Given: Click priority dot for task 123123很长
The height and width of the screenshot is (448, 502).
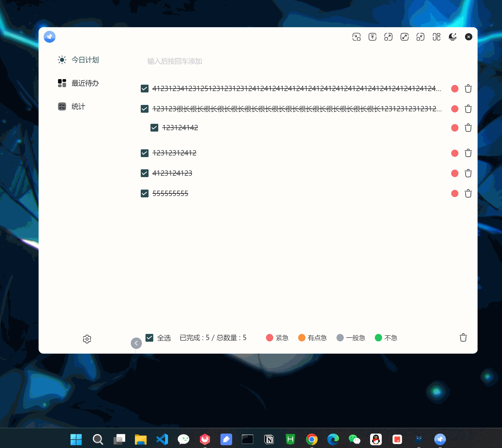Looking at the screenshot, I should point(455,109).
